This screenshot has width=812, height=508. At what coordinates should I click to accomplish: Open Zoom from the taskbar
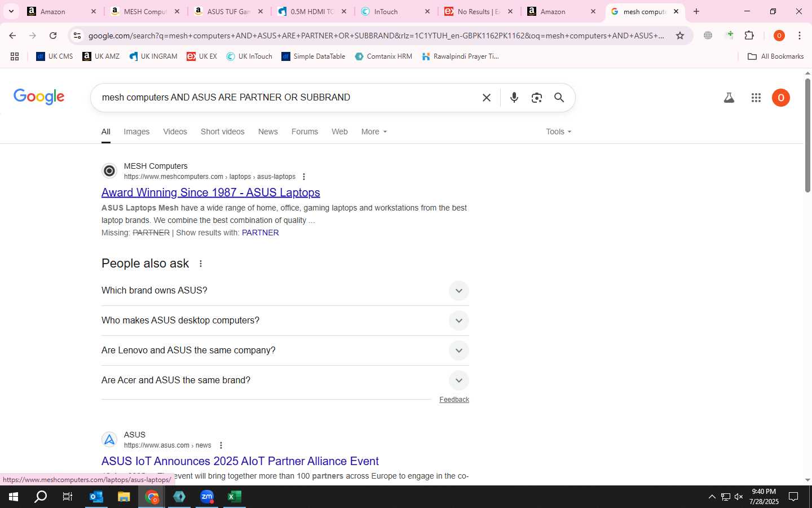click(207, 497)
